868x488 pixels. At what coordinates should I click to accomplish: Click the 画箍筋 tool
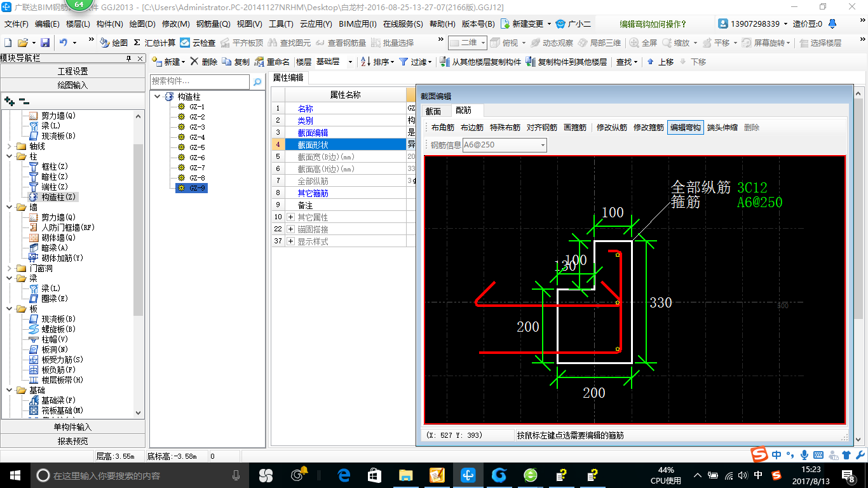pyautogui.click(x=575, y=128)
